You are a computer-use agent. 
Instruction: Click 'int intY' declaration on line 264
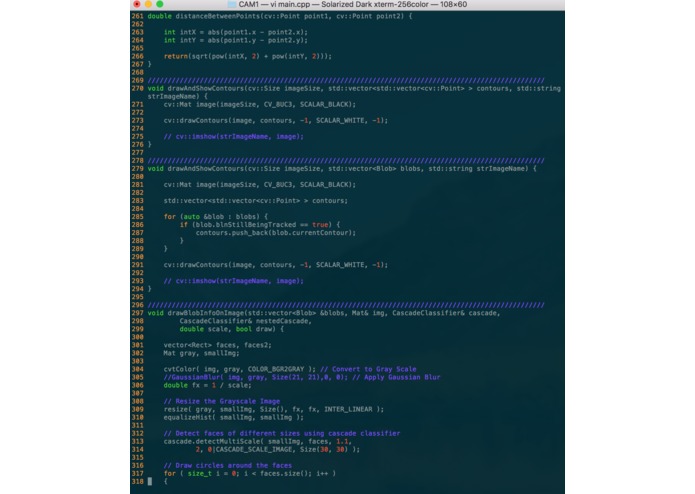pyautogui.click(x=180, y=40)
